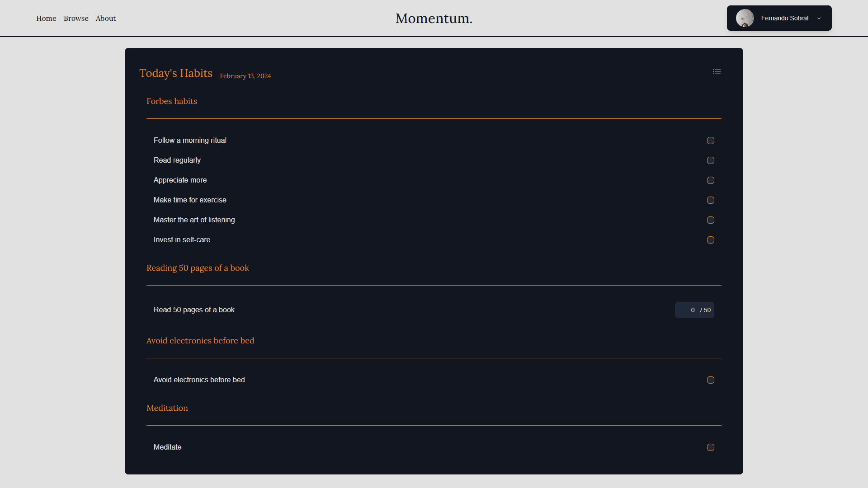Click Fernando Sobral's profile avatar

745,18
